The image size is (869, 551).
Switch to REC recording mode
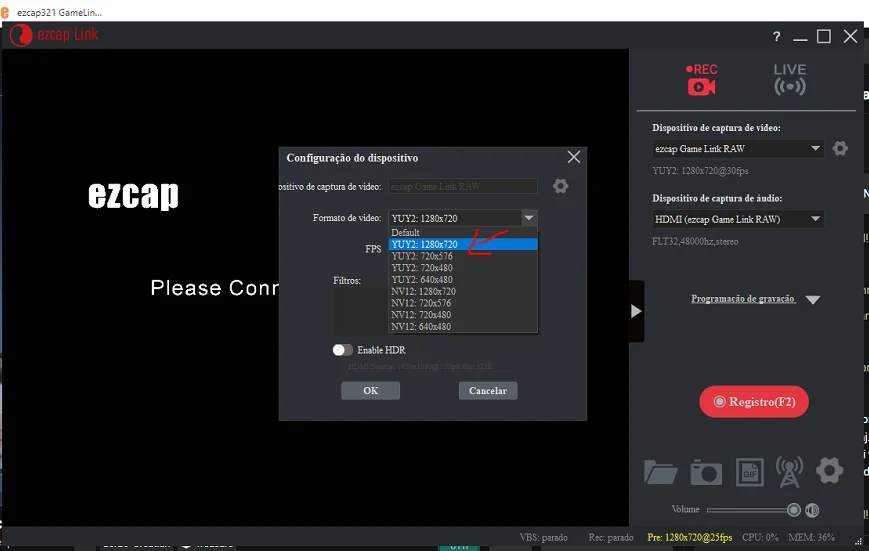point(702,80)
